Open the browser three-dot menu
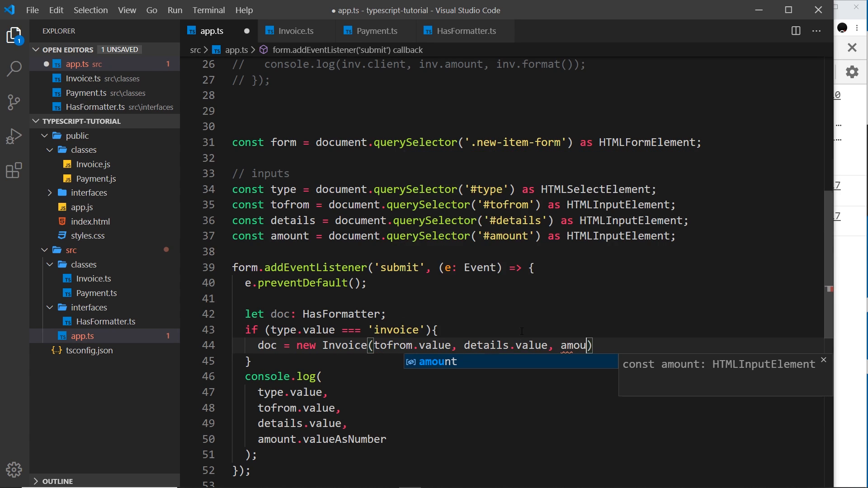Screen dimensions: 868x488 coord(857,28)
